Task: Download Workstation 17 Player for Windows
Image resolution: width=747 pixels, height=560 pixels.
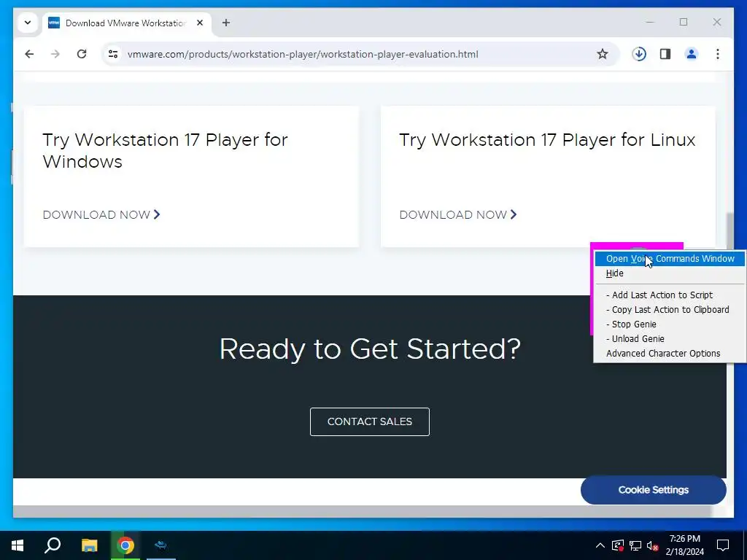Action: coord(101,215)
